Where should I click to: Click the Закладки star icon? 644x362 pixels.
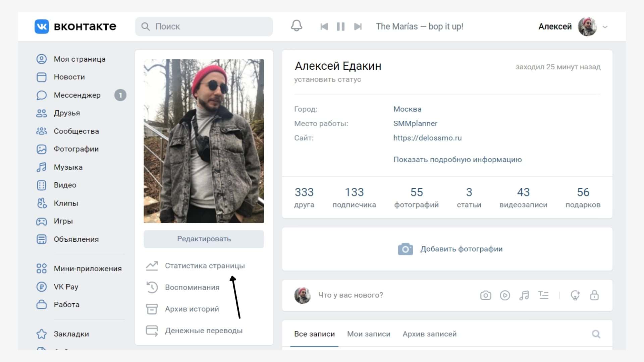pyautogui.click(x=42, y=334)
